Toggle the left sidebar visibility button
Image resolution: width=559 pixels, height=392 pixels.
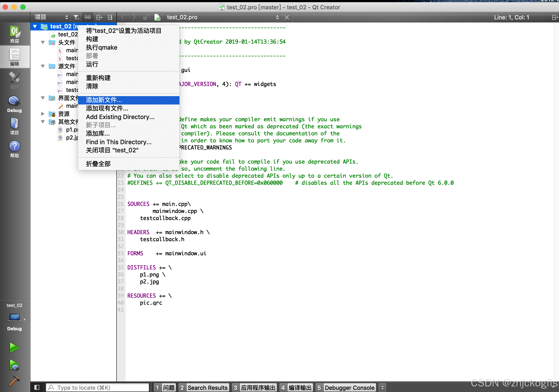click(37, 387)
